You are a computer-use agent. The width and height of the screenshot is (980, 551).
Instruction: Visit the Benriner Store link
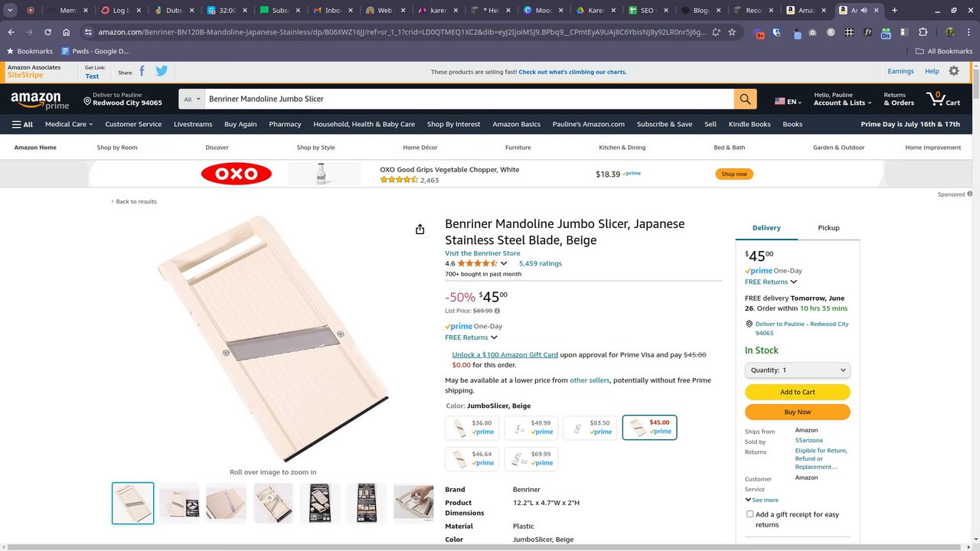coord(482,253)
